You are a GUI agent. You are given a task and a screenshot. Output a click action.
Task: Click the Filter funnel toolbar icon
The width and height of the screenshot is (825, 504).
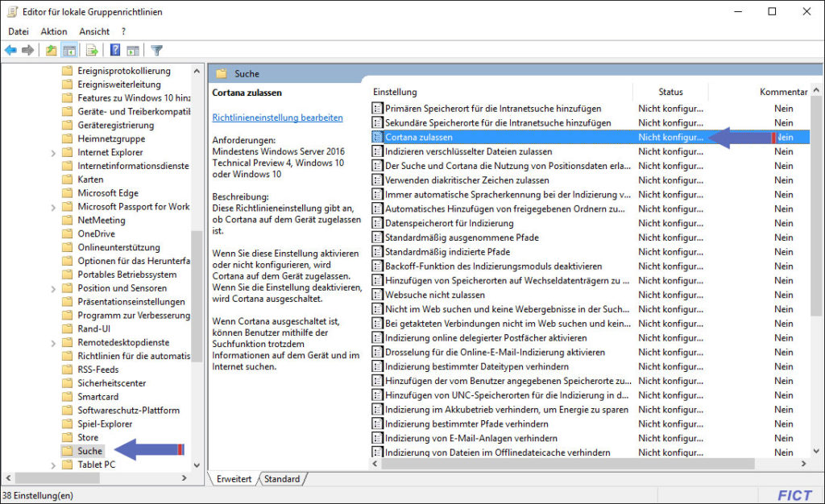click(x=157, y=50)
